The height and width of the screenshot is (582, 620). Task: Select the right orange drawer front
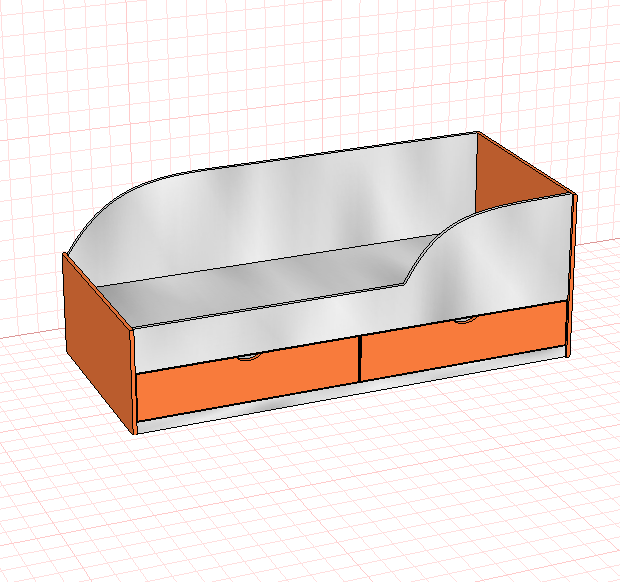[463, 341]
